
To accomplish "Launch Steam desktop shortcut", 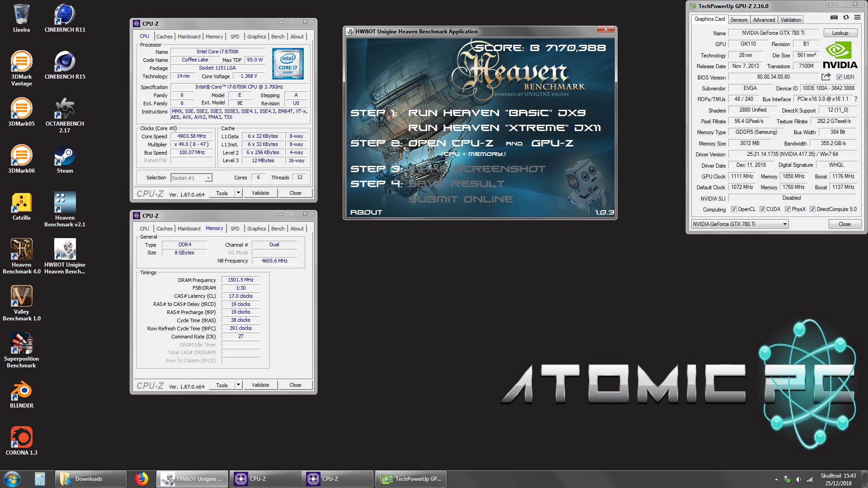I will click(x=65, y=159).
